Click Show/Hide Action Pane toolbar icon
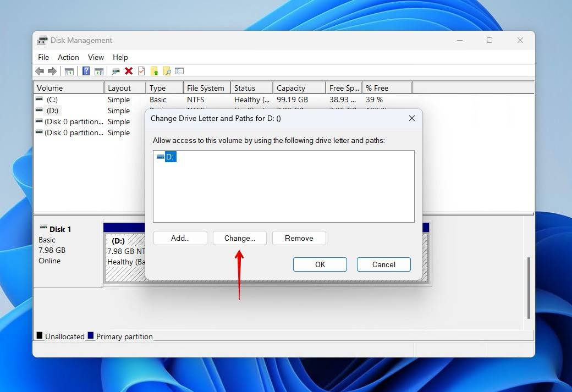This screenshot has width=572, height=392. click(99, 71)
